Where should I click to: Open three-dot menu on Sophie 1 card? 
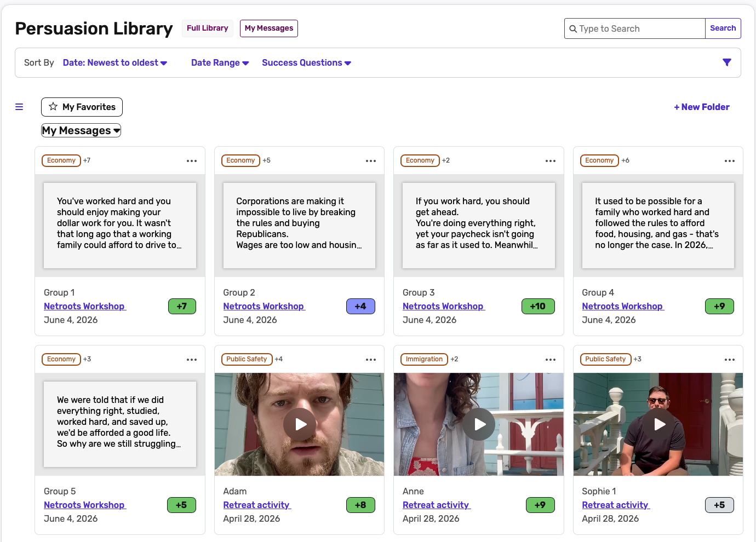pos(730,360)
